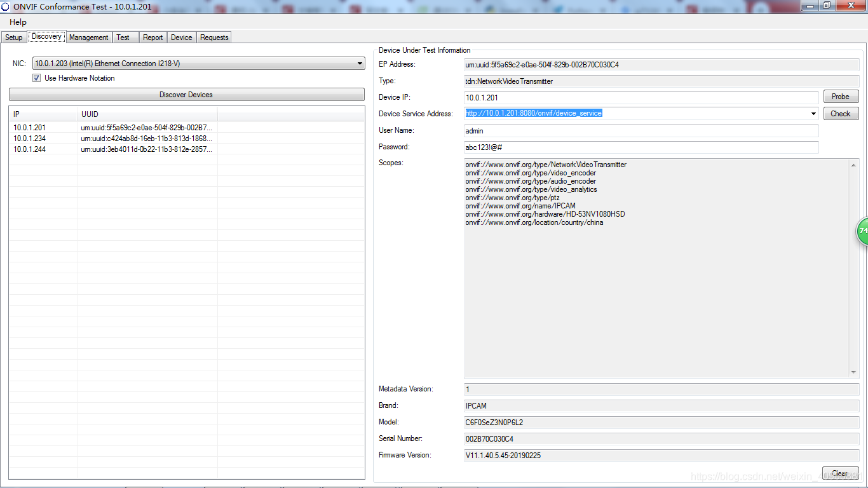Click the Type value tdn:NetworkVideoTransmitter
The height and width of the screenshot is (488, 868).
(x=509, y=81)
